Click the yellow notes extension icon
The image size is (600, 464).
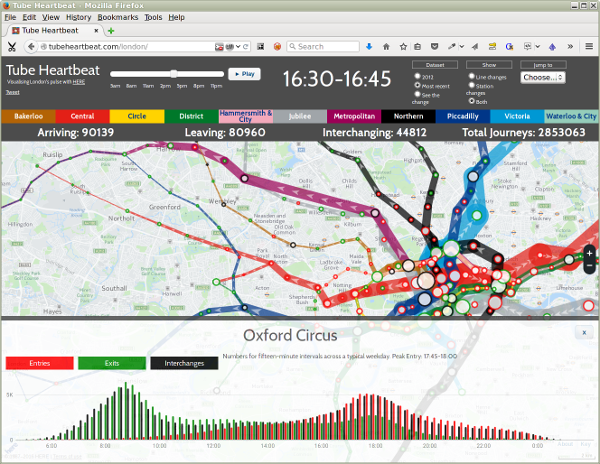coord(492,47)
